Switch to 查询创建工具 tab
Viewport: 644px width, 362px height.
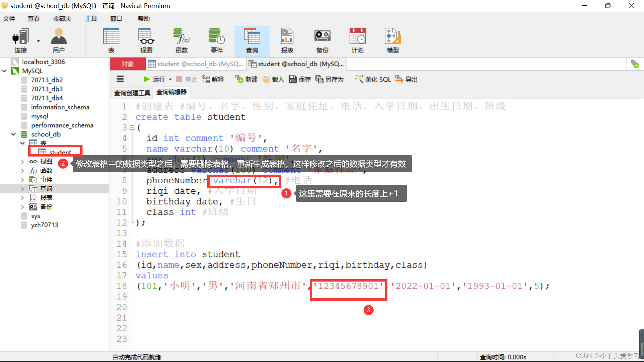pos(132,93)
